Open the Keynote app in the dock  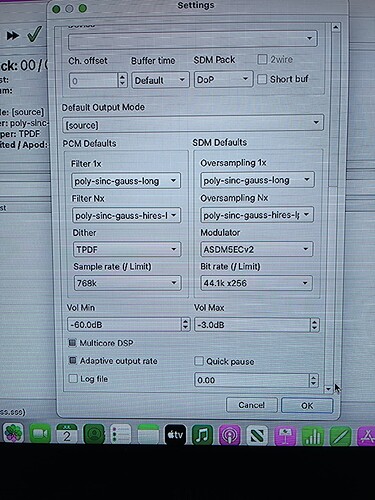point(285,435)
